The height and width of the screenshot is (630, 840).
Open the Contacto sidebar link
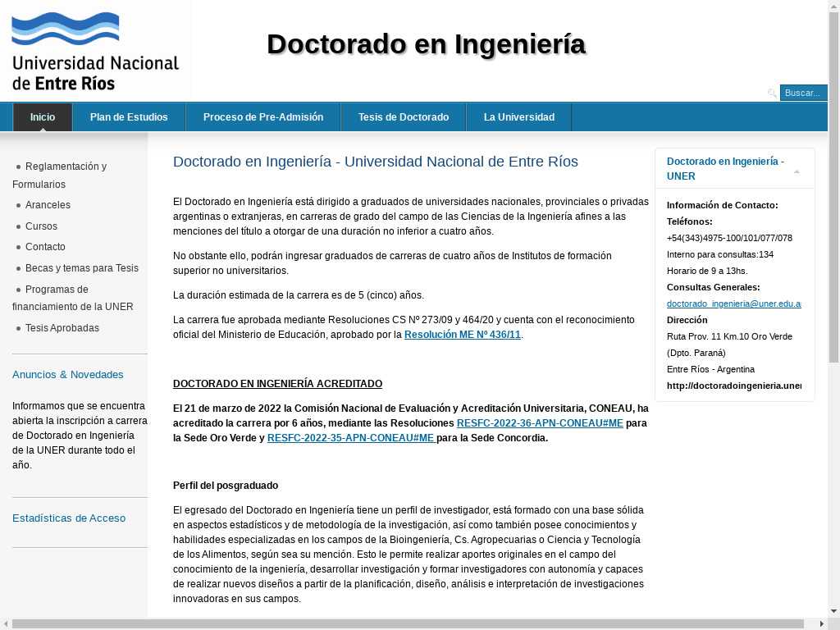46,246
